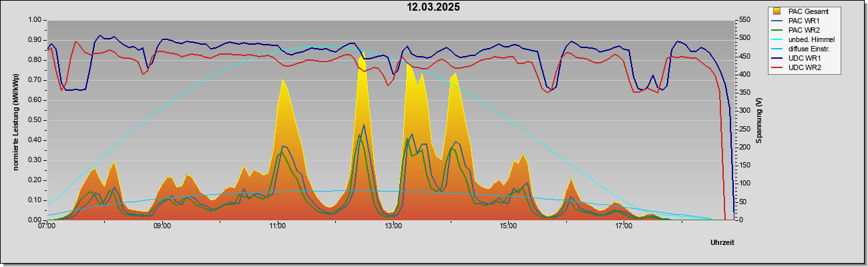
Task: Click the 17:00 time tick label
Action: pos(624,227)
